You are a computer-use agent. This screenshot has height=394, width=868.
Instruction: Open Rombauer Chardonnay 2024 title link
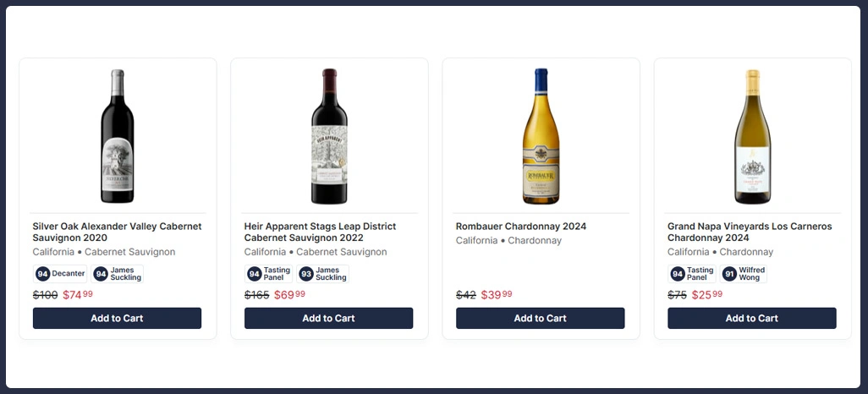coord(520,227)
